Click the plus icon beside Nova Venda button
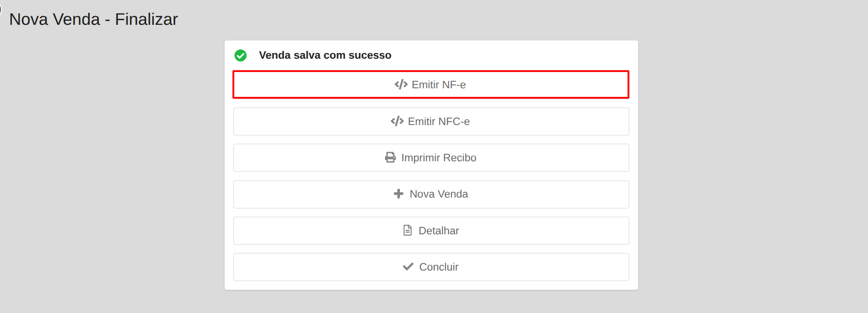 (x=398, y=194)
